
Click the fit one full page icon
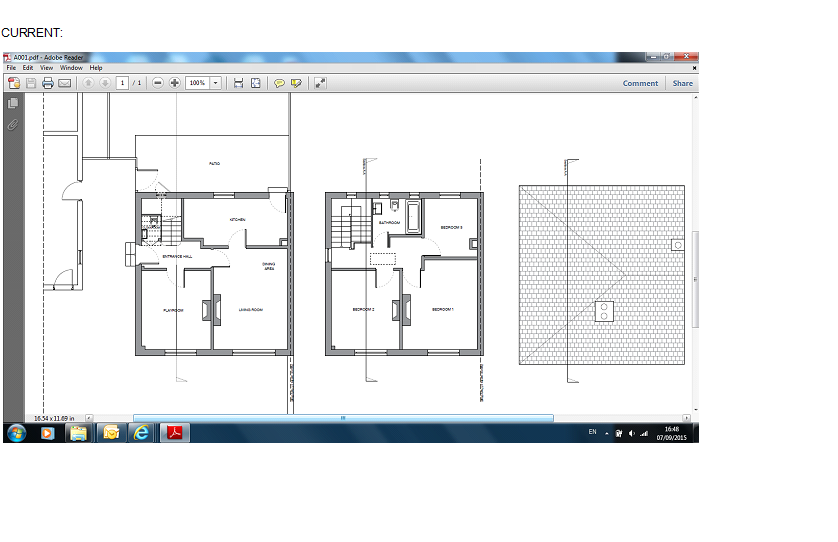(256, 83)
